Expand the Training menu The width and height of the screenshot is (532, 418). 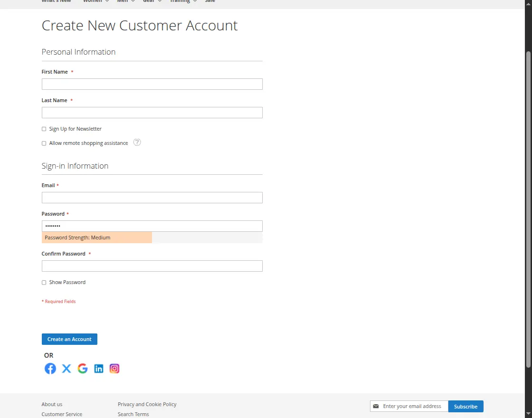pyautogui.click(x=180, y=1)
